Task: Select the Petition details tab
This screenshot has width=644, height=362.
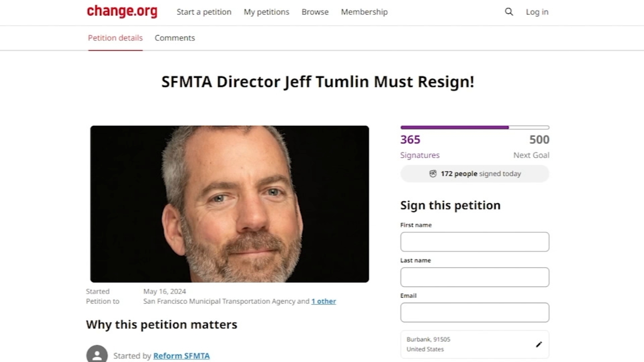Action: [115, 38]
